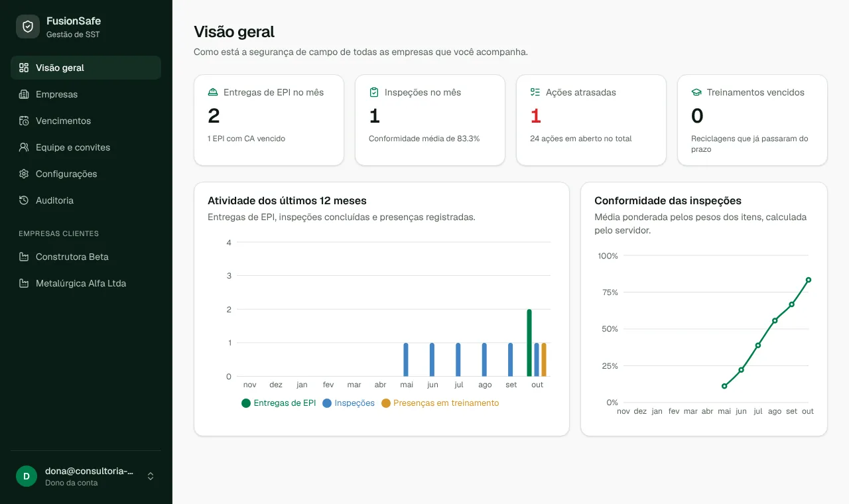849x504 pixels.
Task: Click the "Atividade dos últimos 12 meses" heading
Action: [x=287, y=200]
